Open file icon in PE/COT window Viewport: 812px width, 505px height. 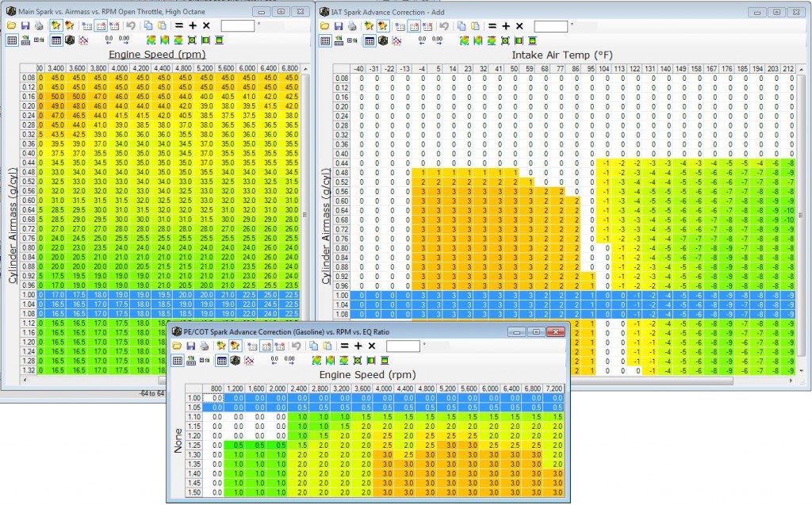coord(177,346)
